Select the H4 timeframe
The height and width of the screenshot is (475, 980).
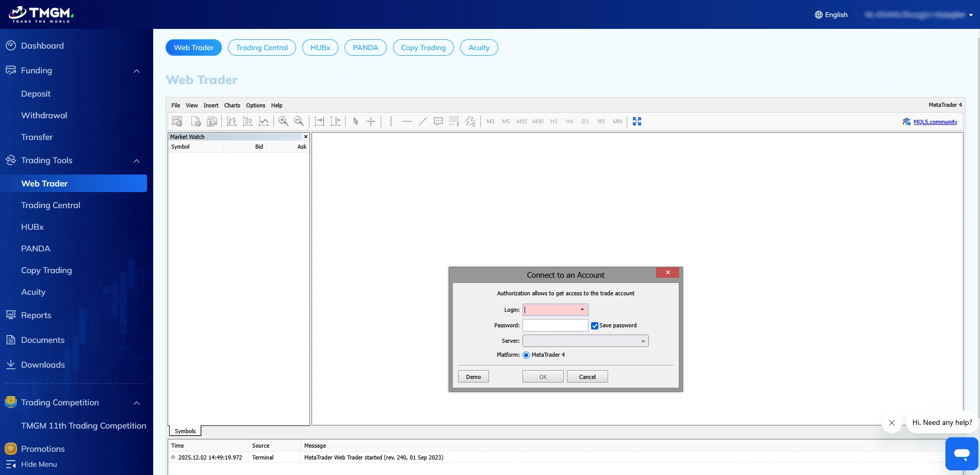click(x=569, y=121)
